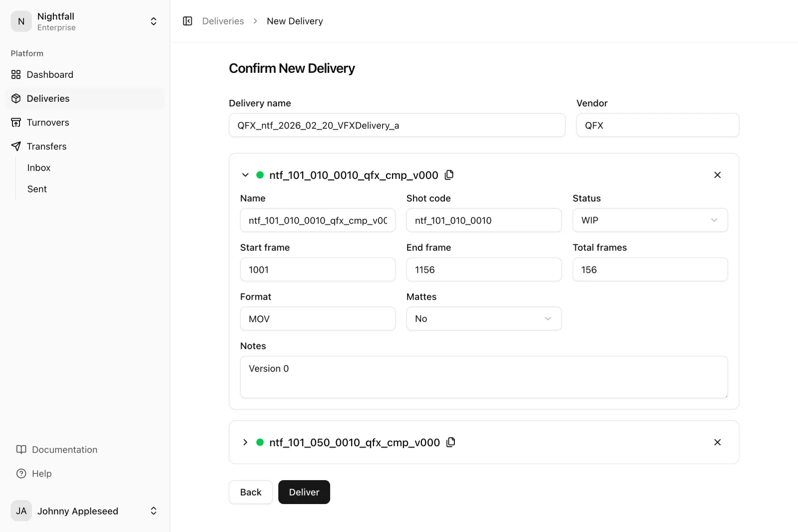Click the Dashboard grid icon
798x532 pixels.
click(16, 75)
